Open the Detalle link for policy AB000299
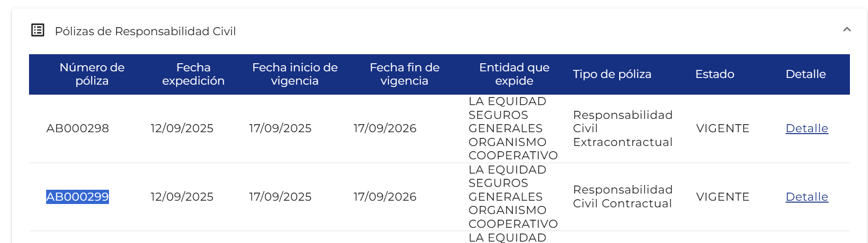This screenshot has width=868, height=243. (x=807, y=197)
